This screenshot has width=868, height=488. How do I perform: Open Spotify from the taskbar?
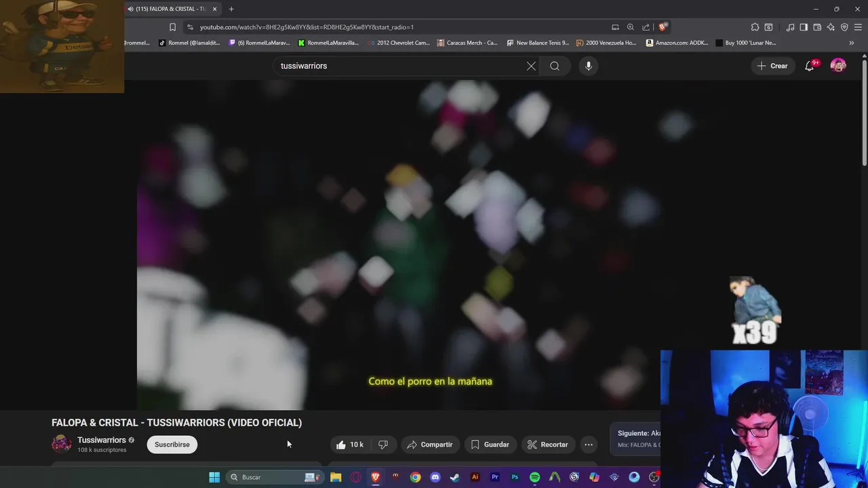click(x=534, y=477)
